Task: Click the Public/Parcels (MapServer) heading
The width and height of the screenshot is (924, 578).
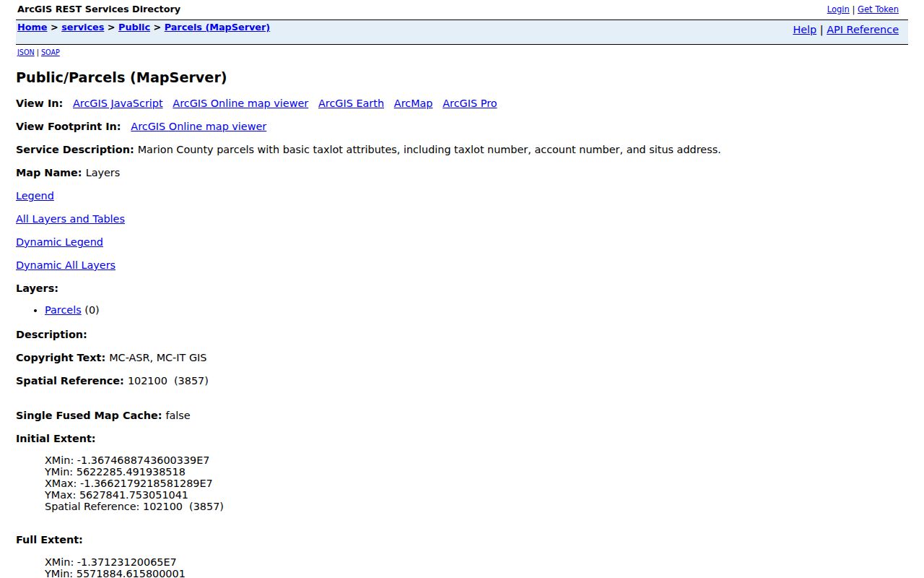Action: pyautogui.click(x=121, y=77)
